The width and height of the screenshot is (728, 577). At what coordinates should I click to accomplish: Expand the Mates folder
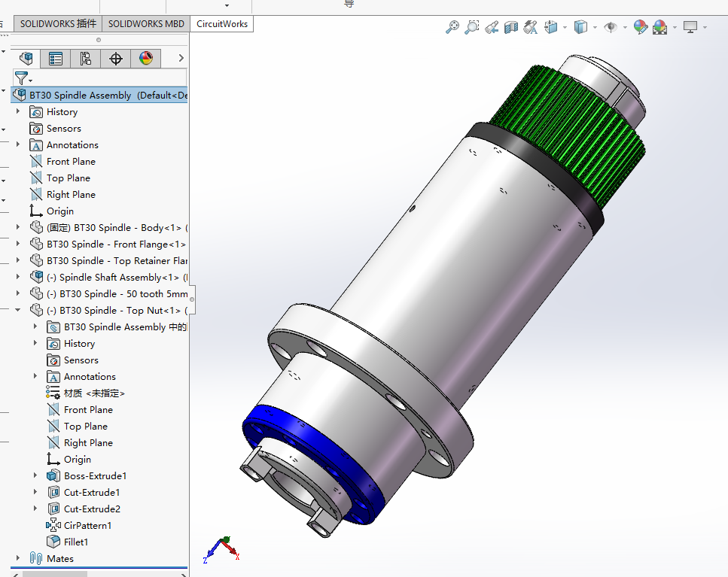tap(18, 558)
